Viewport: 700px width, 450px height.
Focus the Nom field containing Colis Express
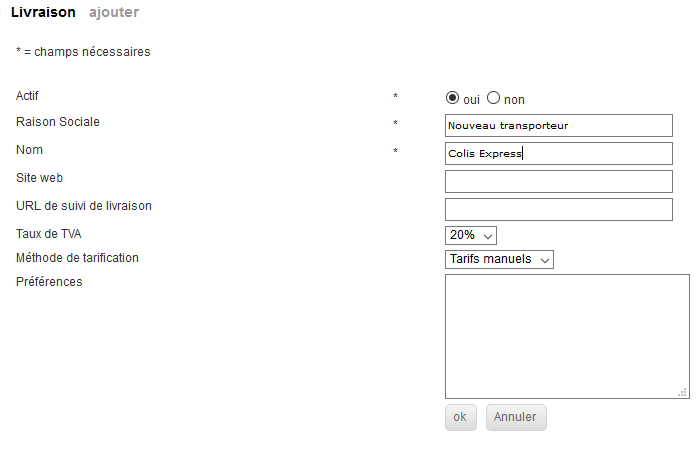point(559,154)
